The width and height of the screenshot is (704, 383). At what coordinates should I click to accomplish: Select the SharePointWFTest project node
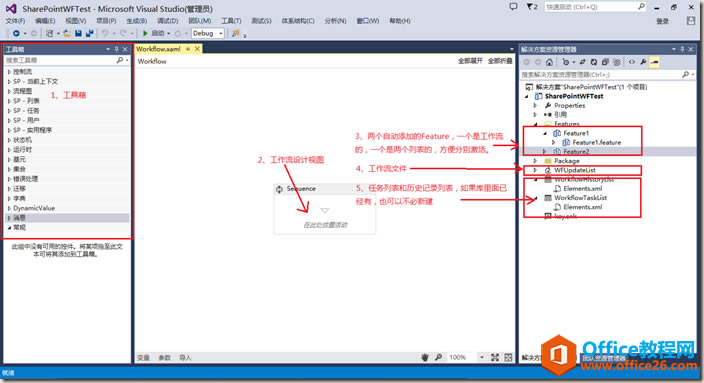(574, 96)
